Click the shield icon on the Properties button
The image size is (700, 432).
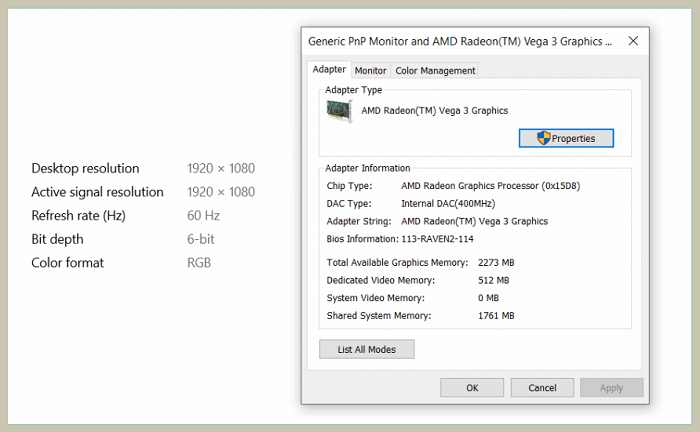[543, 138]
